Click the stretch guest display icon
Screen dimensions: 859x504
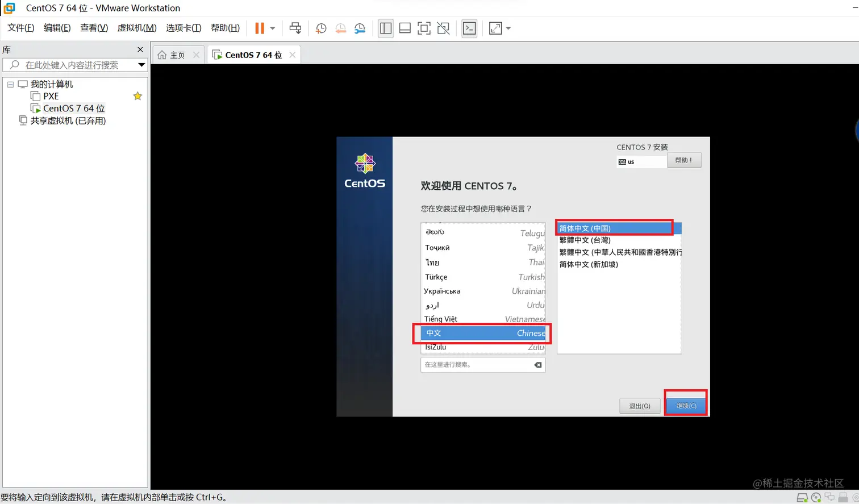click(495, 28)
